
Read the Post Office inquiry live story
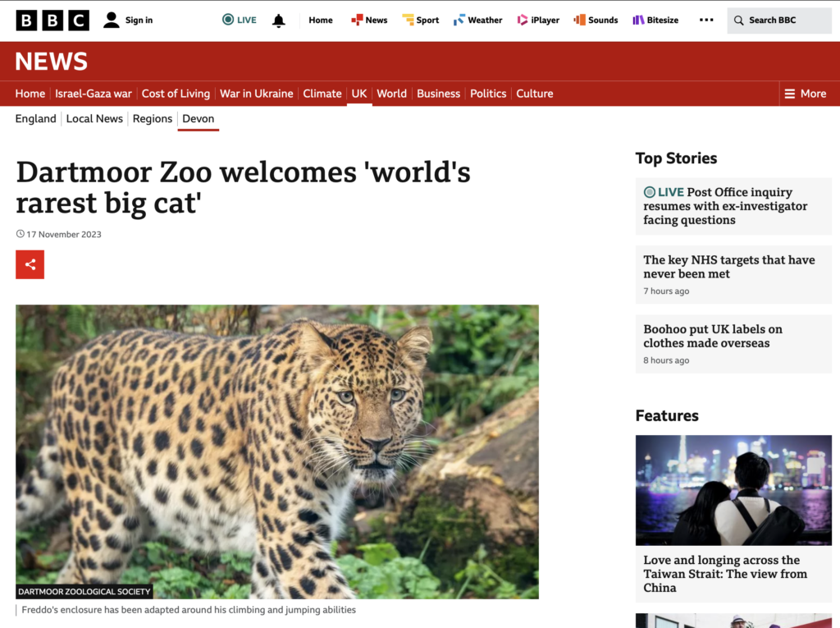(733, 206)
